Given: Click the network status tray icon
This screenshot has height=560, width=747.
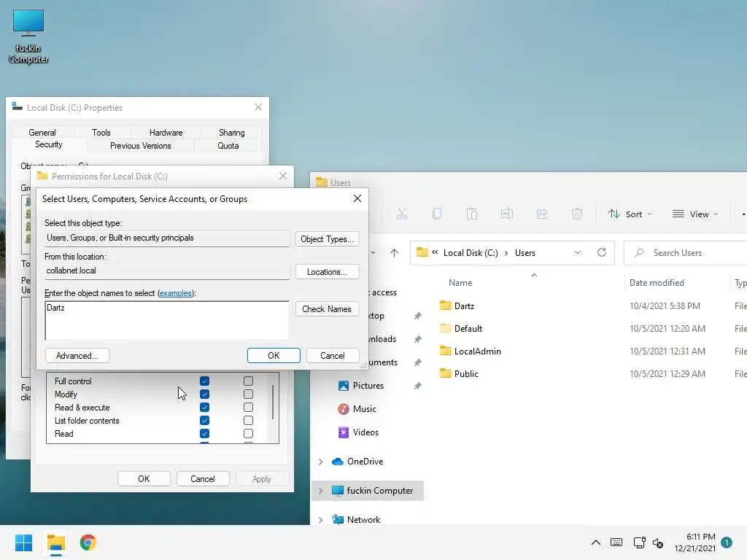Looking at the screenshot, I should click(x=639, y=542).
